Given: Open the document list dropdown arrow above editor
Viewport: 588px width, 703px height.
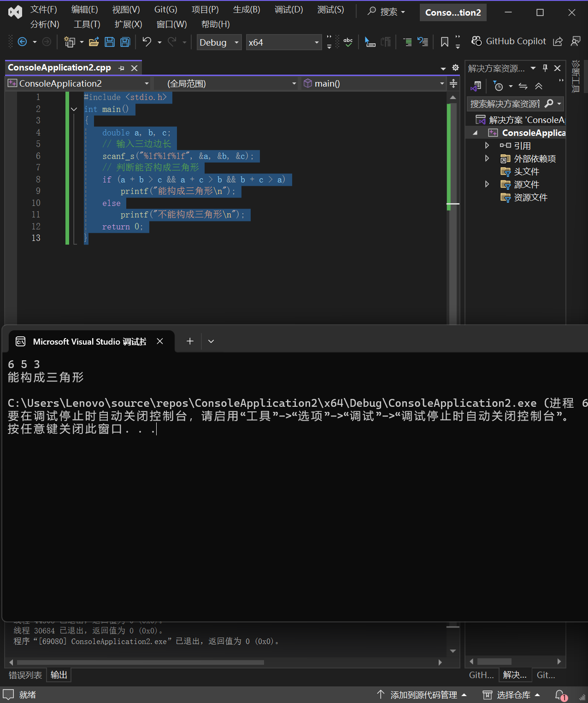Looking at the screenshot, I should click(443, 69).
